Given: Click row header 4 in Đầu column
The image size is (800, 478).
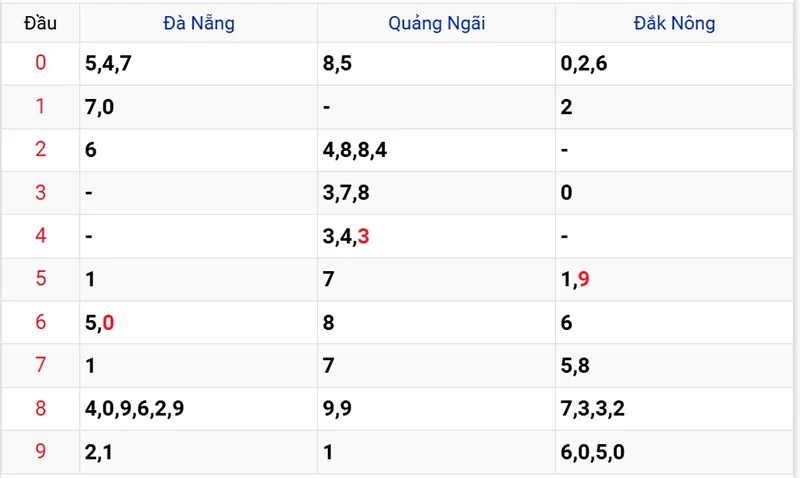Looking at the screenshot, I should [x=40, y=236].
